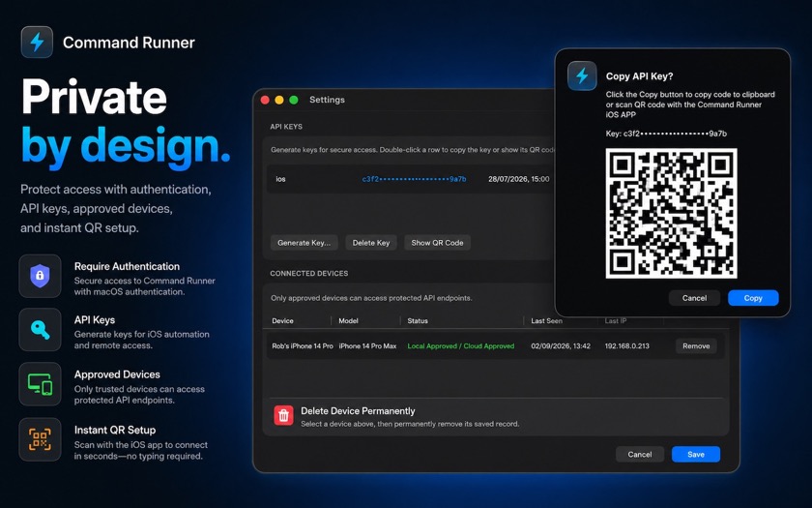Click Generate Key... button

coord(304,243)
